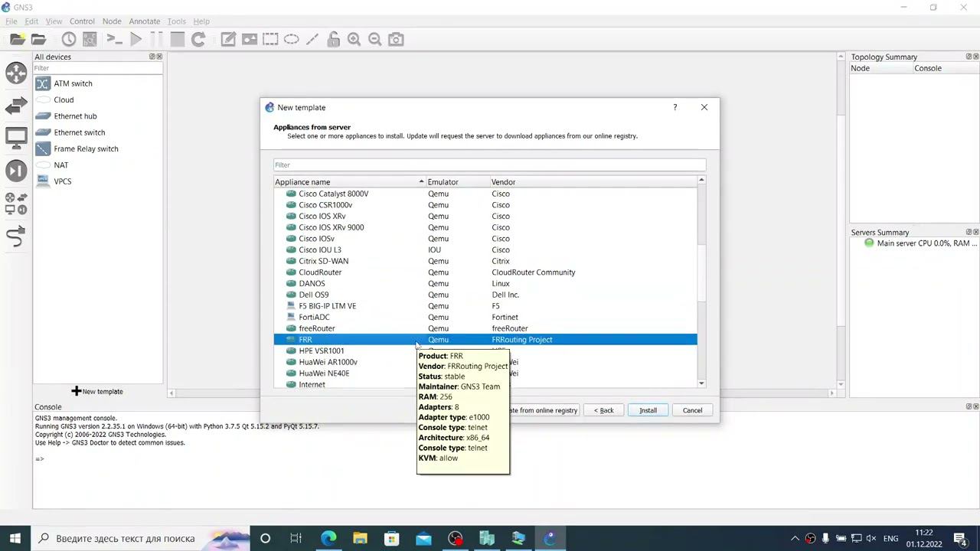This screenshot has height=551, width=980.
Task: Open a project with the folder toolbar icon
Action: [x=38, y=39]
